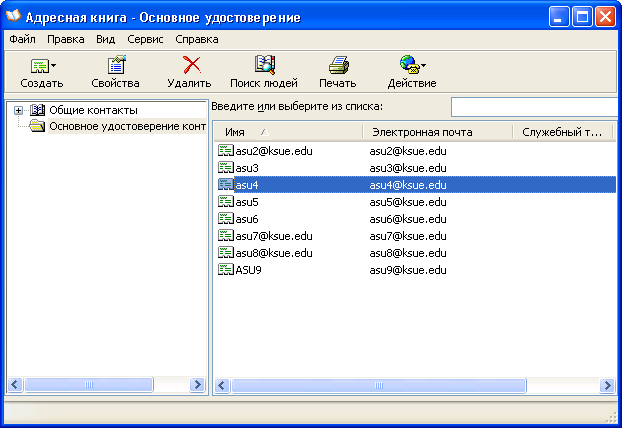
Task: Select the asu5 contact name
Action: point(247,202)
